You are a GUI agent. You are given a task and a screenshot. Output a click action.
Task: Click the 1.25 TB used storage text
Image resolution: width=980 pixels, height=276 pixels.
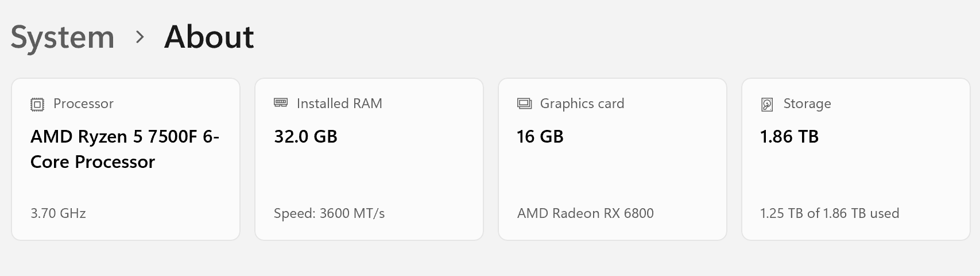pos(830,213)
